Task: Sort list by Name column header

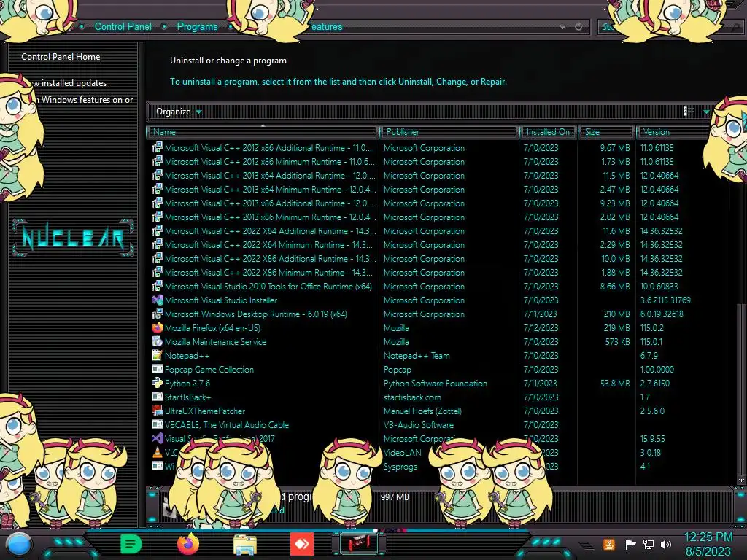Action: 262,132
